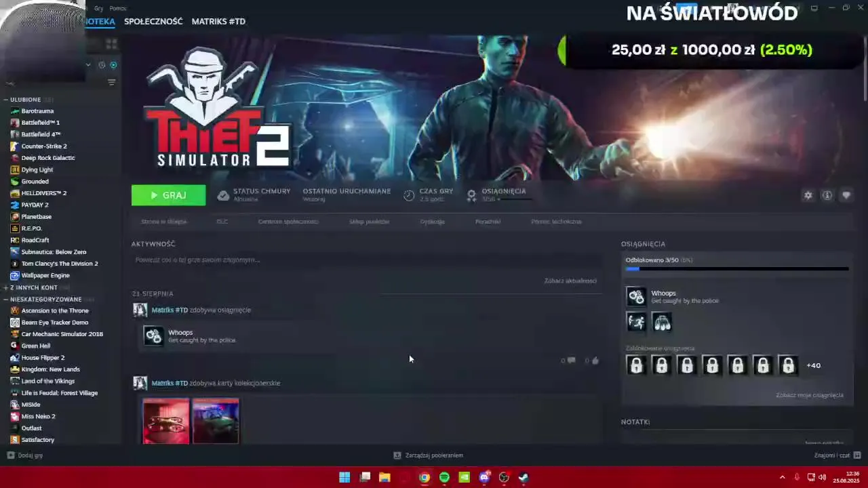Open Centrum społeczności tab

tap(288, 222)
